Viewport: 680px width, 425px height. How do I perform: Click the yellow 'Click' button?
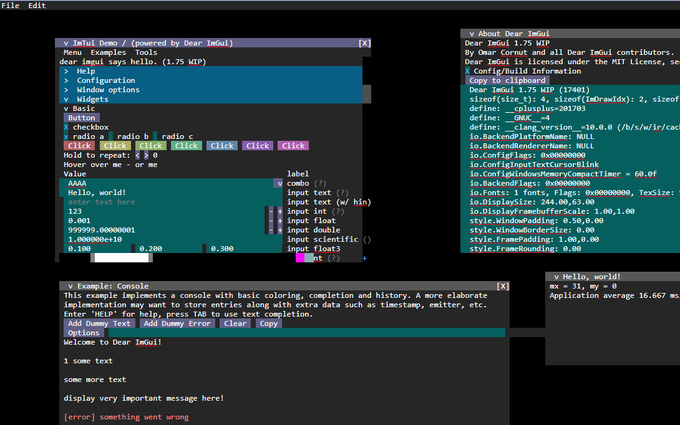point(115,146)
